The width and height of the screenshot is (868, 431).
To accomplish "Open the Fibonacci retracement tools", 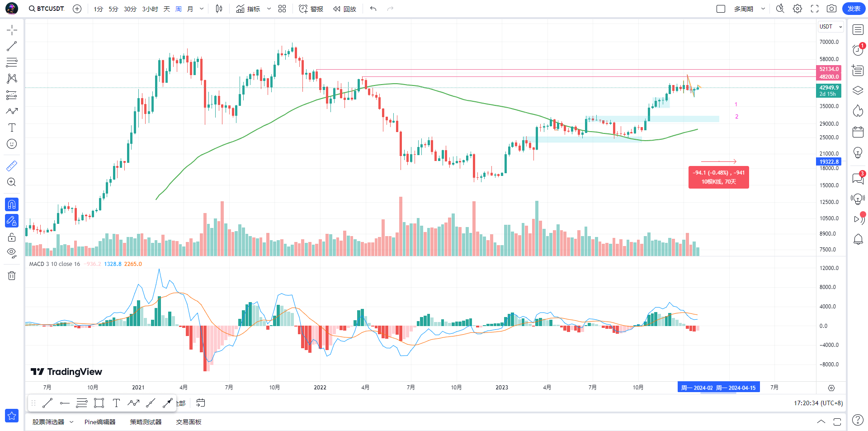I will click(x=12, y=62).
